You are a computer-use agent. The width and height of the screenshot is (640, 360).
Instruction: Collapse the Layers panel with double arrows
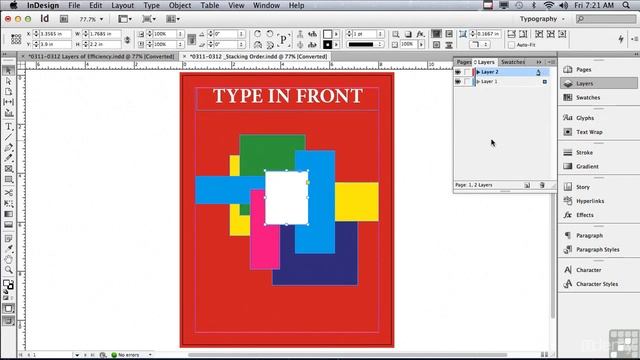pos(539,62)
